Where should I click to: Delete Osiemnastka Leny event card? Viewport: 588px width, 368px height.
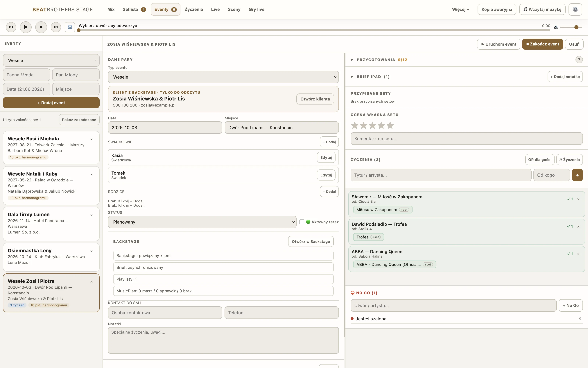(92, 251)
